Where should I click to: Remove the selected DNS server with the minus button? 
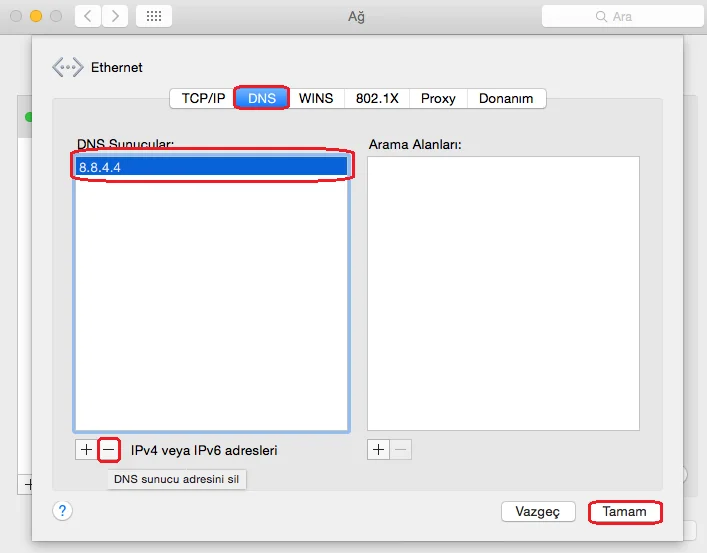(109, 450)
